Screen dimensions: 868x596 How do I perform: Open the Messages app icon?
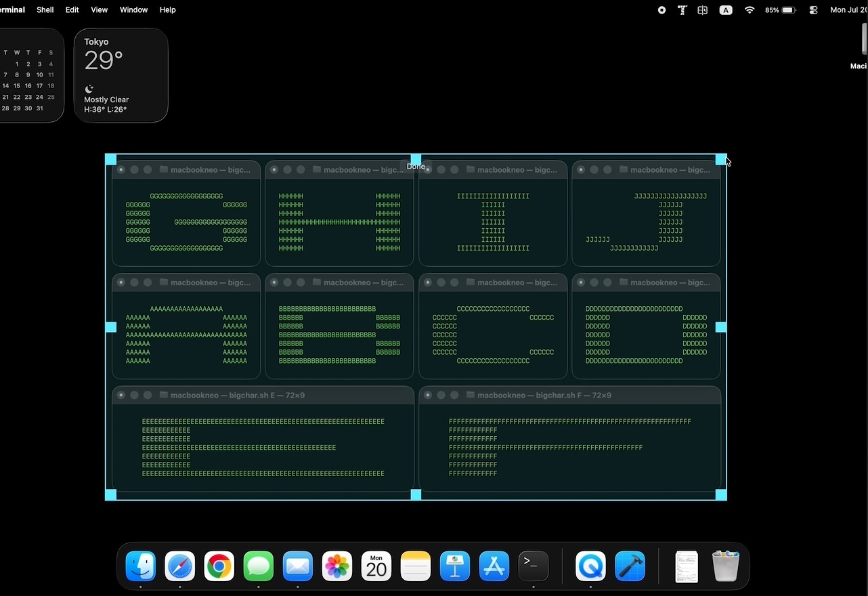click(x=259, y=566)
